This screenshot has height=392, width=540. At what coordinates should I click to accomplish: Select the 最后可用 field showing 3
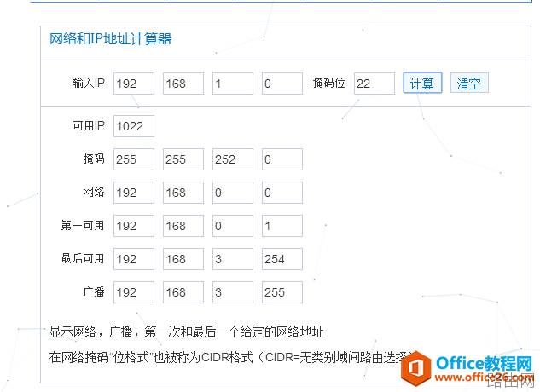[x=232, y=259]
